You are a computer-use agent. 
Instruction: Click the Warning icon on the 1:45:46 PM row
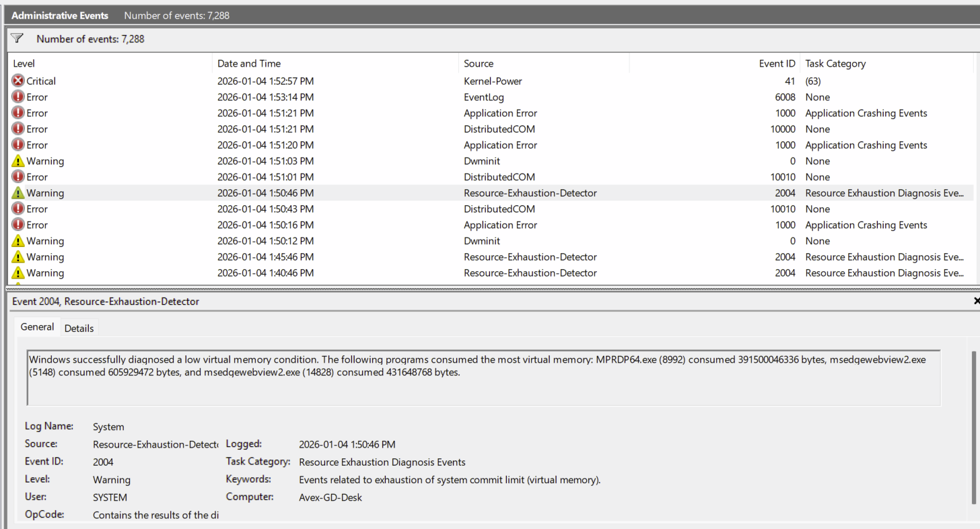coord(18,257)
